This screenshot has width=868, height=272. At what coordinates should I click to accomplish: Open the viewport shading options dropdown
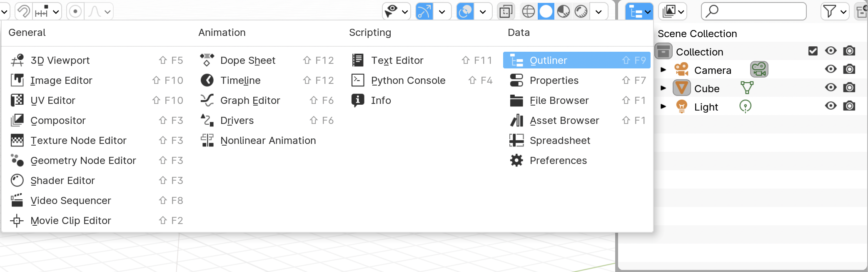point(599,11)
